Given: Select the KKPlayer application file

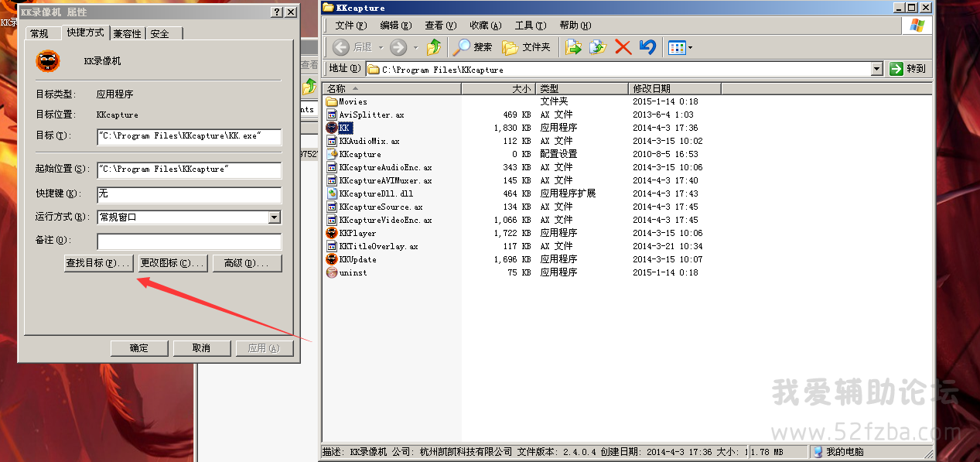Looking at the screenshot, I should [x=357, y=233].
